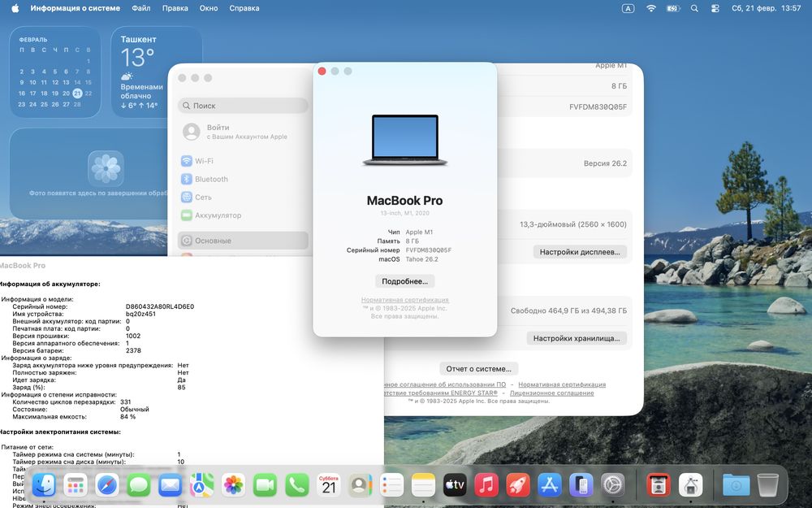Click Версия 26.2 in Settings window
812x508 pixels.
tap(605, 163)
